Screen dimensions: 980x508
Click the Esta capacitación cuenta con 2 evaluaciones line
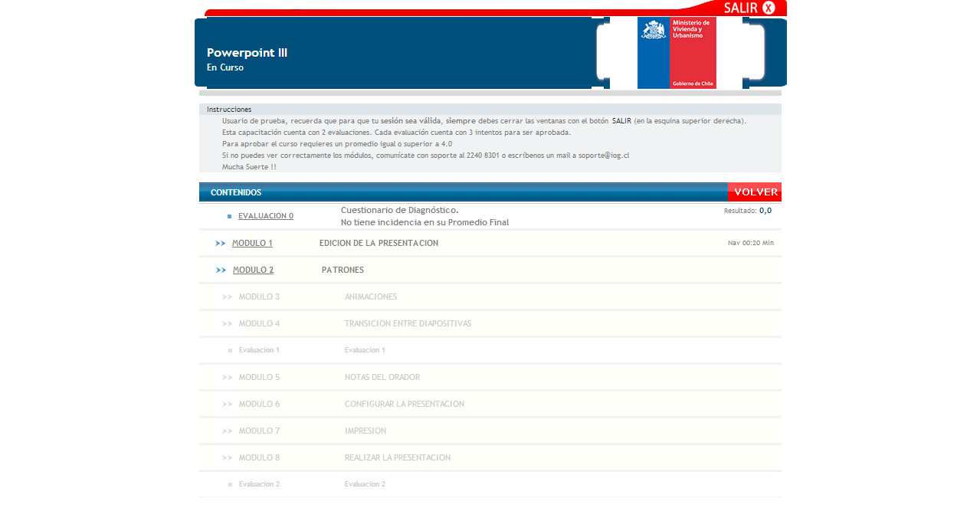coord(396,132)
